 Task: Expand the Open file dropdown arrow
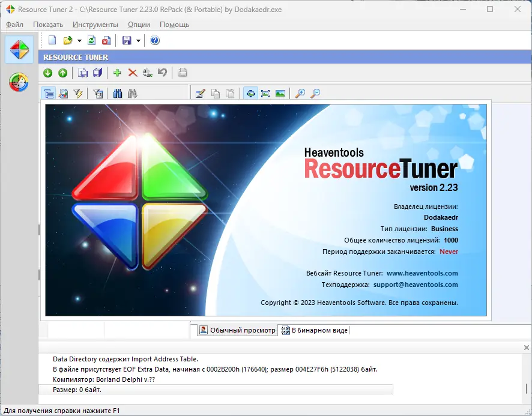79,41
